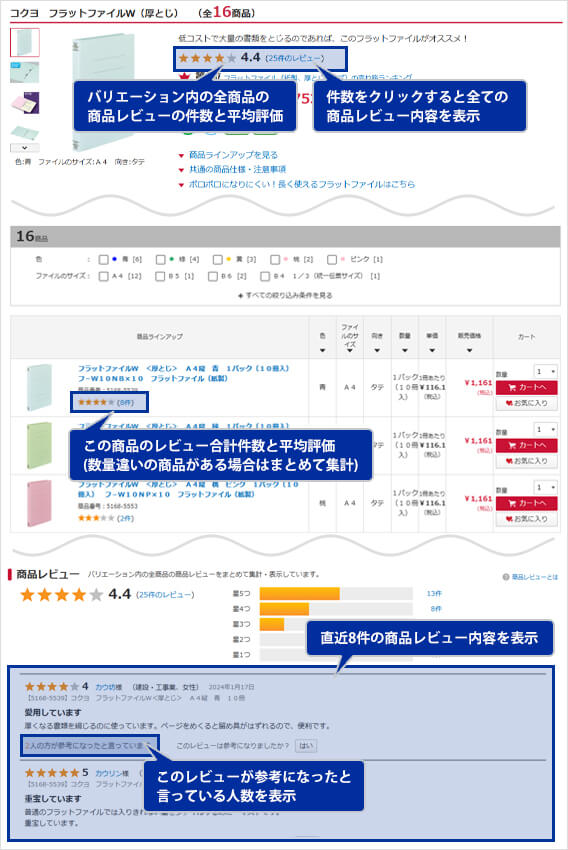Screen dimensions: 568x850
Task: Check the 緑 color filter checkbox
Action: [x=160, y=260]
